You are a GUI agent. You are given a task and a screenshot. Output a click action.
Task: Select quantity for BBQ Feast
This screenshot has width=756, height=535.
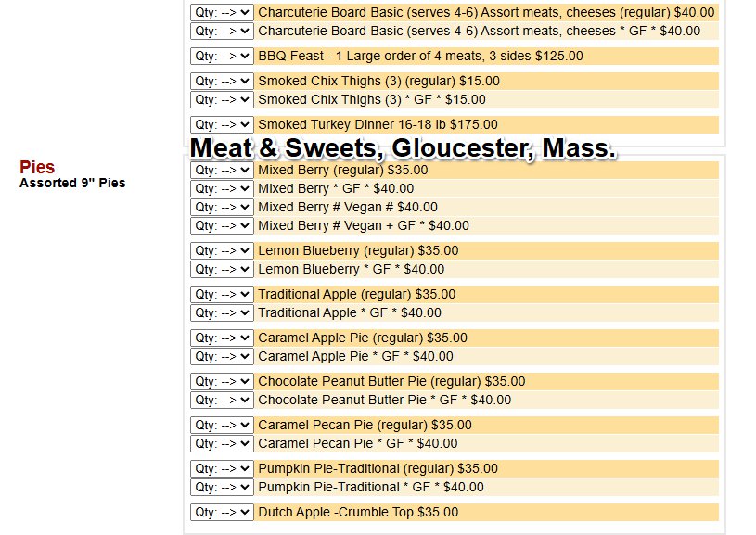point(222,57)
